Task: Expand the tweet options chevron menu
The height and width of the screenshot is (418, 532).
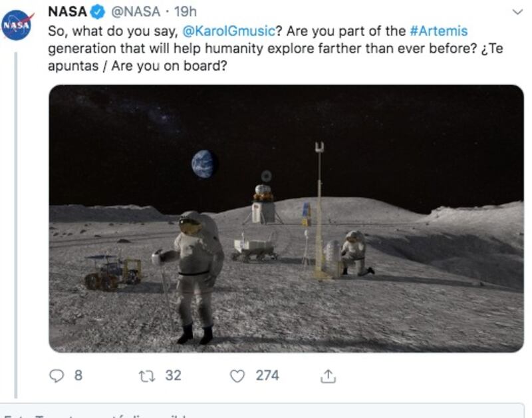Action: (x=517, y=12)
